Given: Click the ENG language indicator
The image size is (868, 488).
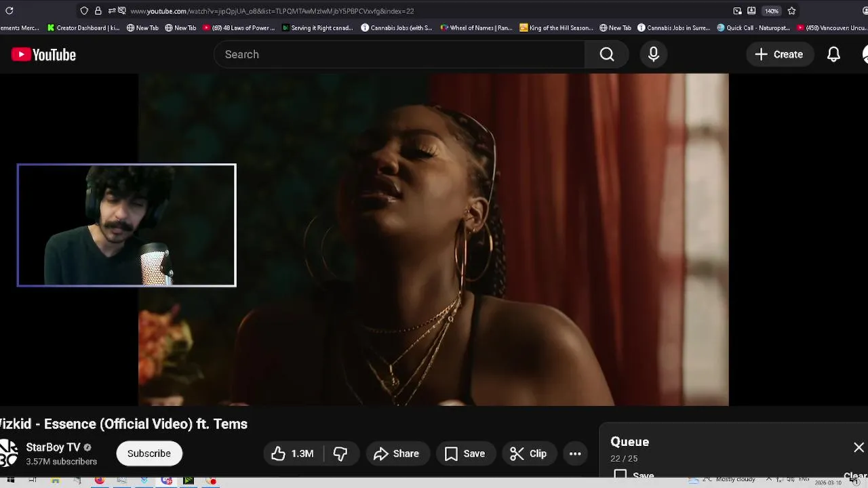Looking at the screenshot, I should pyautogui.click(x=804, y=479).
